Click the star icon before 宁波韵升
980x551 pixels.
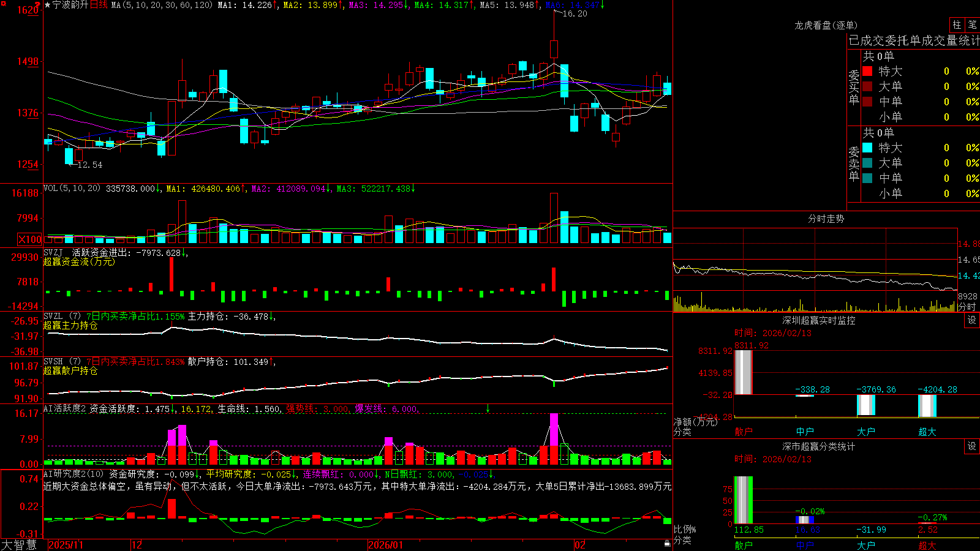pos(47,5)
